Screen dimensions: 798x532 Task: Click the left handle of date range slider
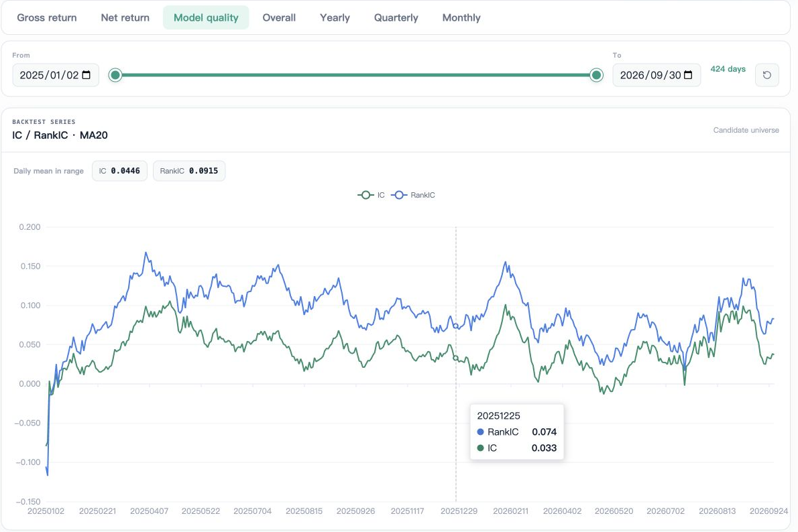click(x=115, y=75)
